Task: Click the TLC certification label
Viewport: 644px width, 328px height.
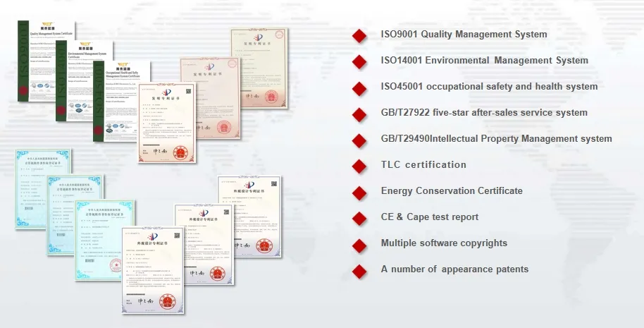Action: 423,165
